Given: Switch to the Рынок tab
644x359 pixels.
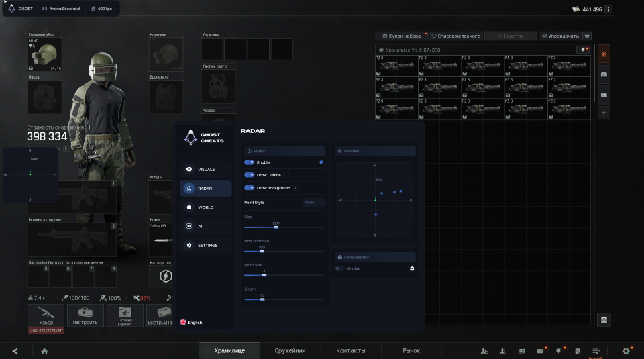Looking at the screenshot, I should pos(411,351).
